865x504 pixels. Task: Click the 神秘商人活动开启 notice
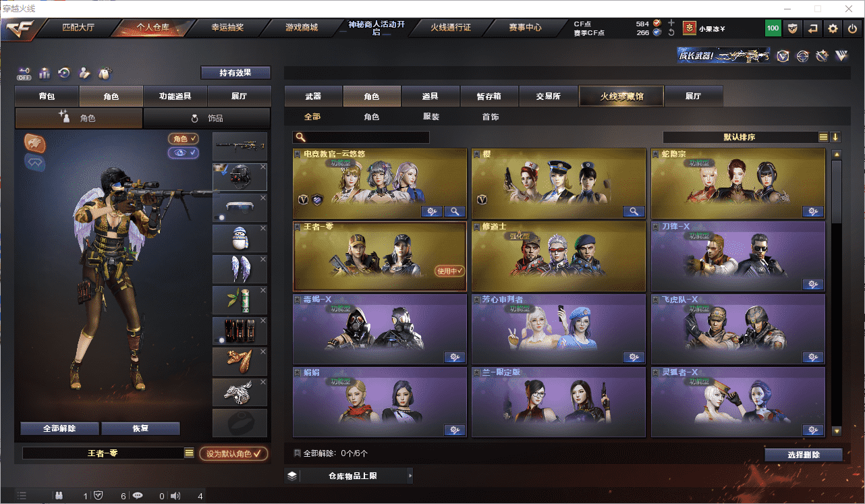tap(376, 28)
